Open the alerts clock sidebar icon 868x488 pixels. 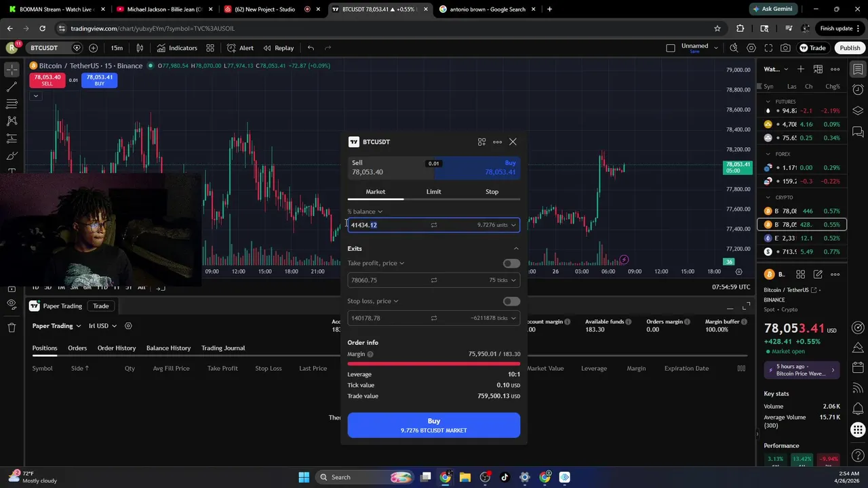pyautogui.click(x=858, y=89)
